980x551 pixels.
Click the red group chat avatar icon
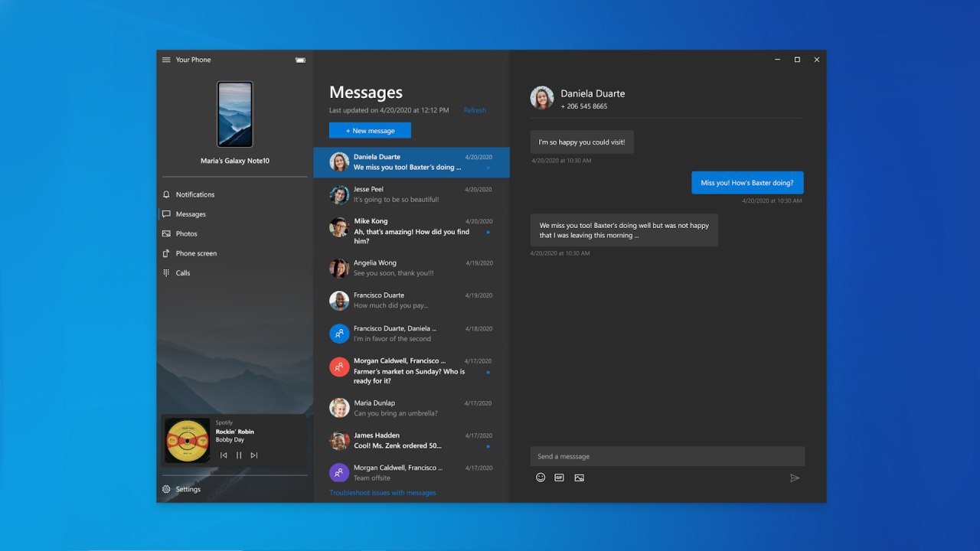[339, 367]
